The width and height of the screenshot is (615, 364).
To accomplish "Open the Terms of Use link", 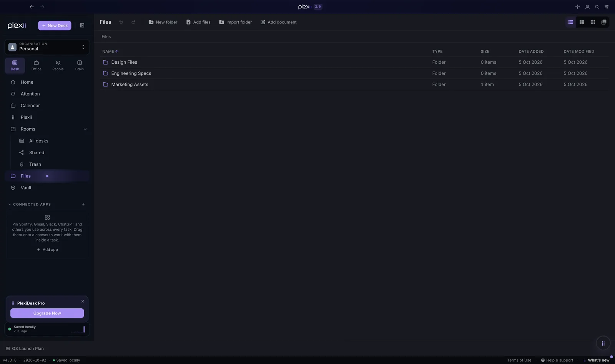I will tap(519, 360).
